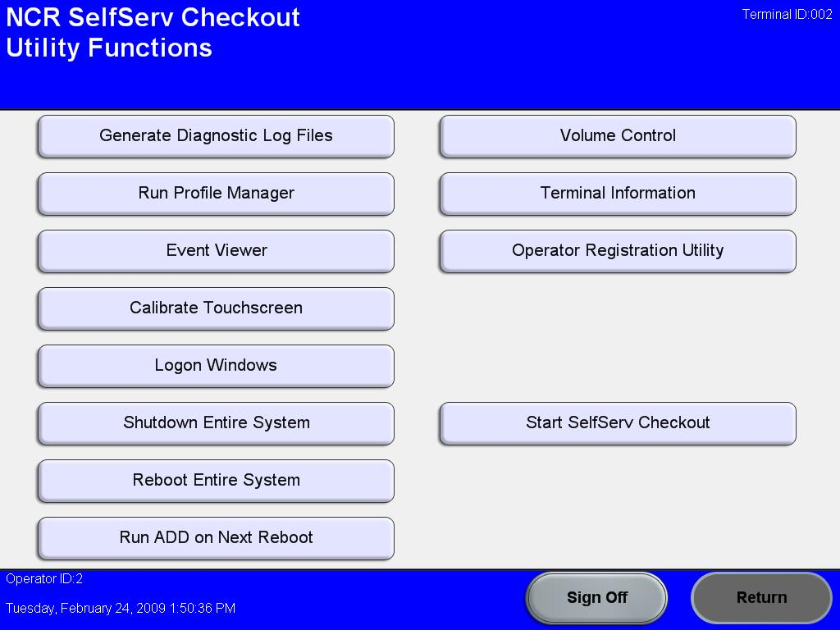This screenshot has width=840, height=630.
Task: Click Run ADD on Next Reboot
Action: (216, 537)
